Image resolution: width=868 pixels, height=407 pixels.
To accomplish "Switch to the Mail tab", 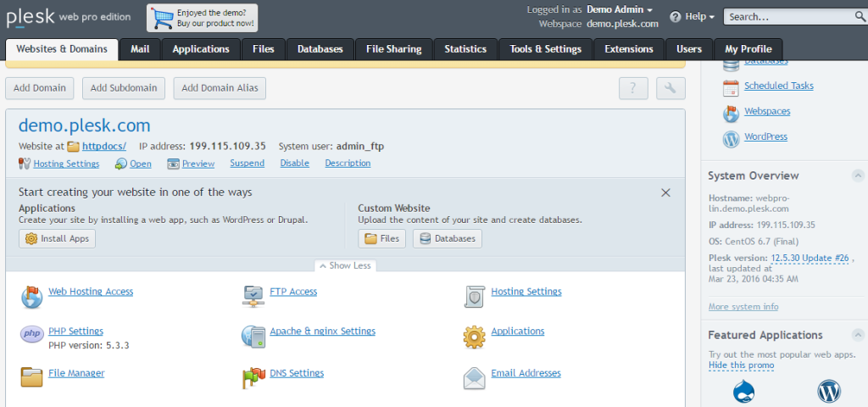I will [140, 49].
